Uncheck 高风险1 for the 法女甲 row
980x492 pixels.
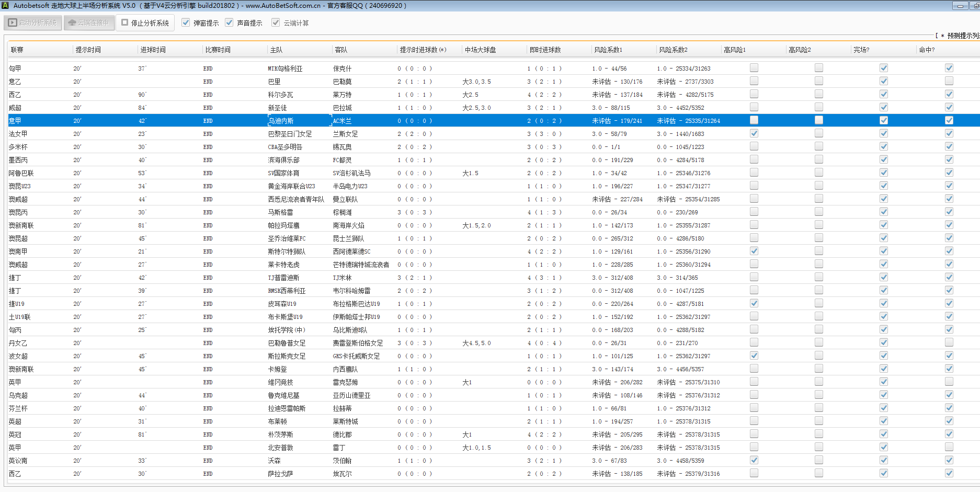pyautogui.click(x=754, y=133)
